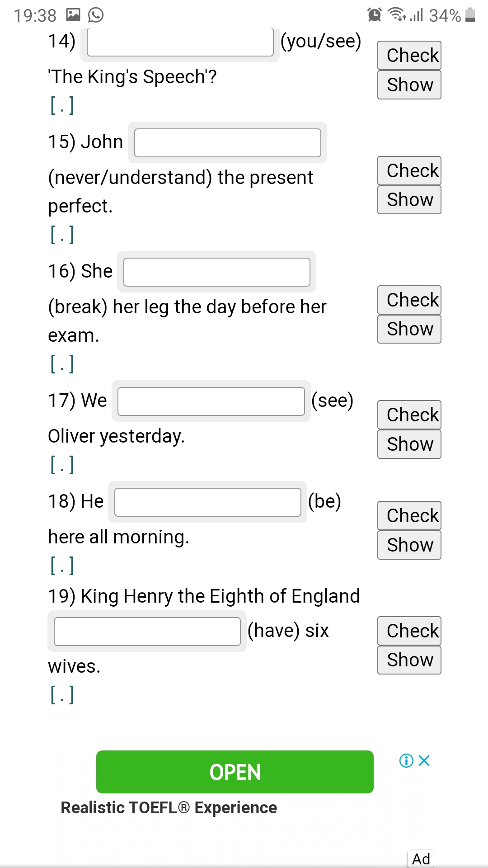This screenshot has width=488, height=868.
Task: Close the ad with the X icon
Action: point(424,761)
